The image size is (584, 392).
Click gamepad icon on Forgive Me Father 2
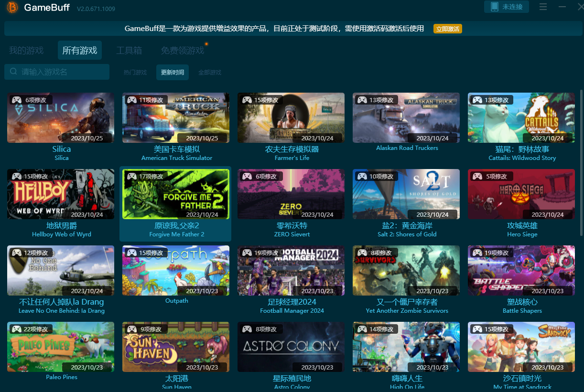coord(131,176)
